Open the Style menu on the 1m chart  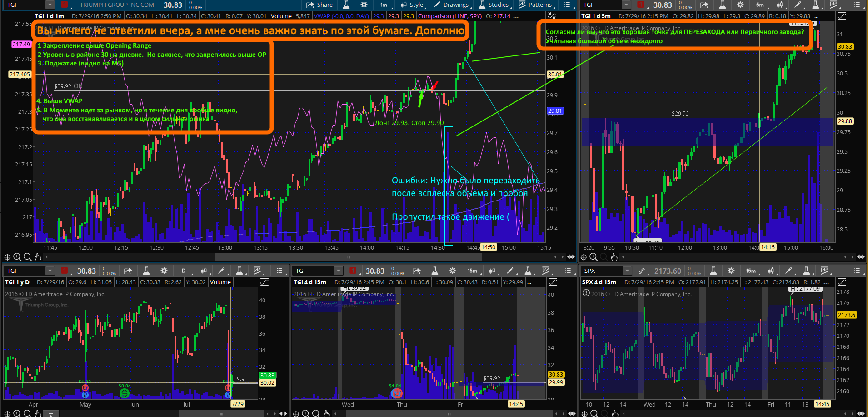coord(412,5)
